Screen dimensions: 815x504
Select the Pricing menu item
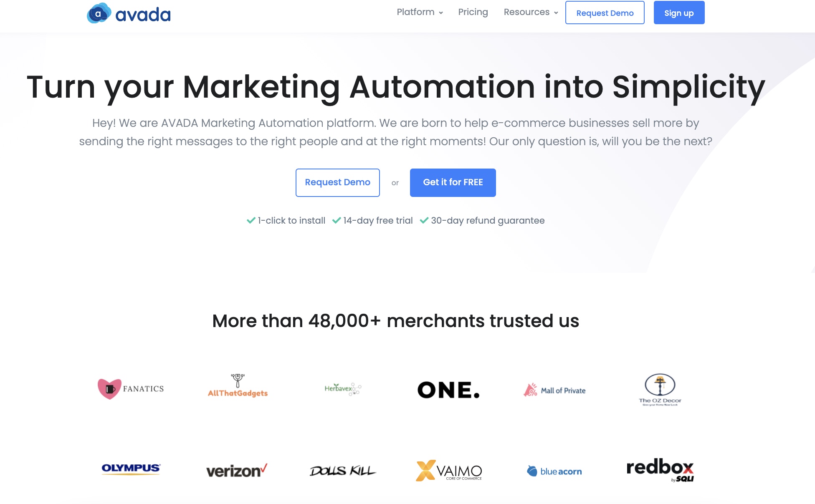(473, 12)
